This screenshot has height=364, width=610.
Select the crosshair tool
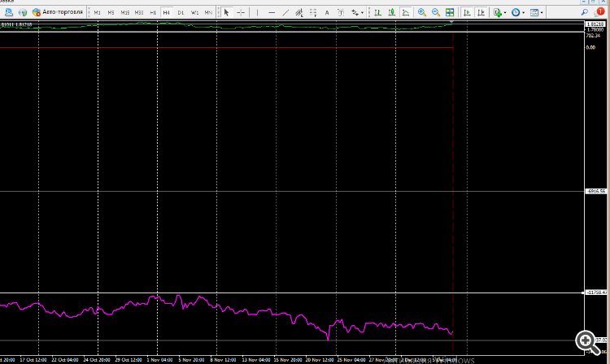click(241, 13)
